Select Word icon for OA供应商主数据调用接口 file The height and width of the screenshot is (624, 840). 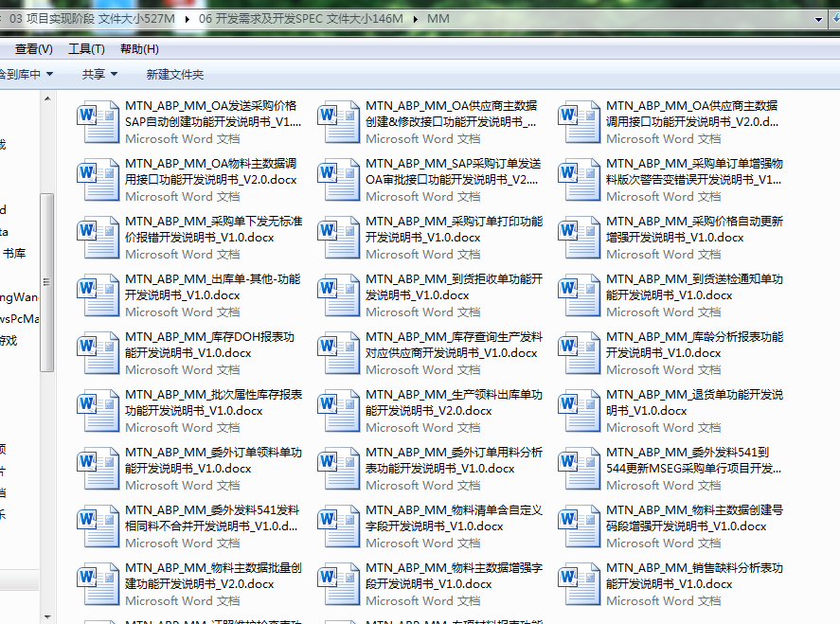(579, 121)
